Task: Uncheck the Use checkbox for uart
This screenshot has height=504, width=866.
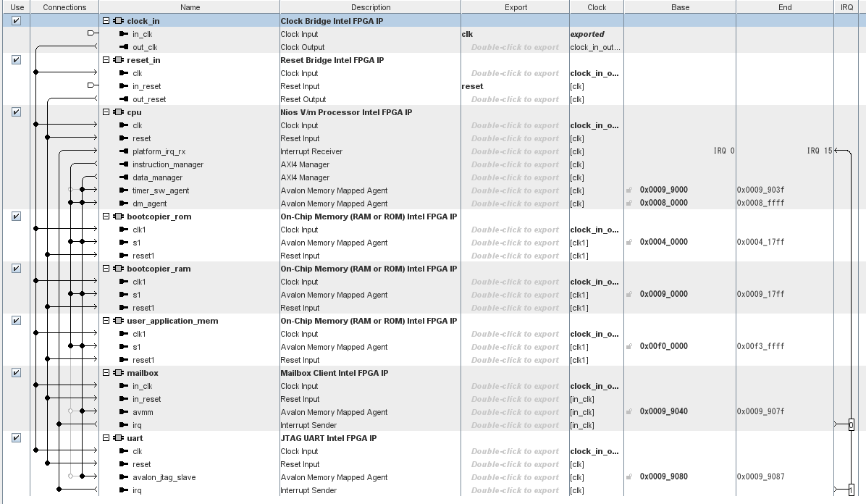Action: click(x=16, y=438)
